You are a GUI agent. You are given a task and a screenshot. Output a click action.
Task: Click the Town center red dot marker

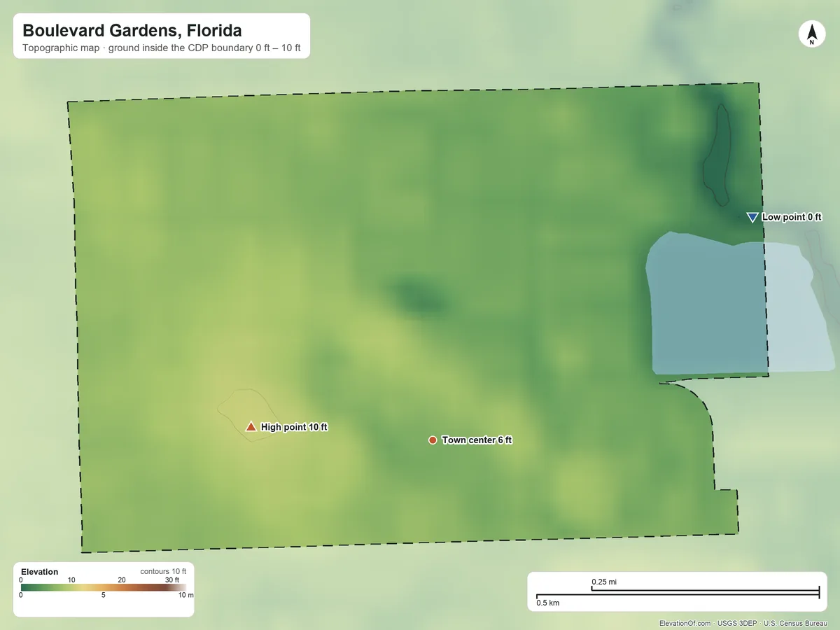(433, 440)
